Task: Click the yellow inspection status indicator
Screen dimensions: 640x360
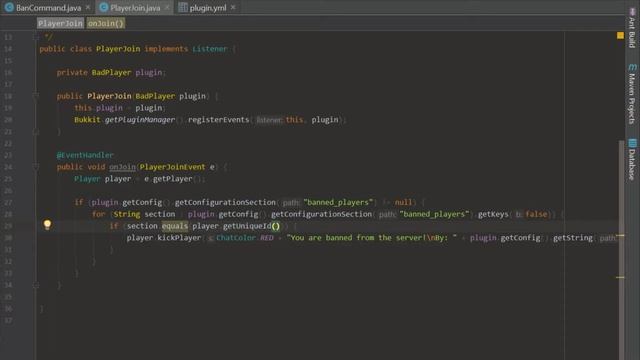Action: 620,36
